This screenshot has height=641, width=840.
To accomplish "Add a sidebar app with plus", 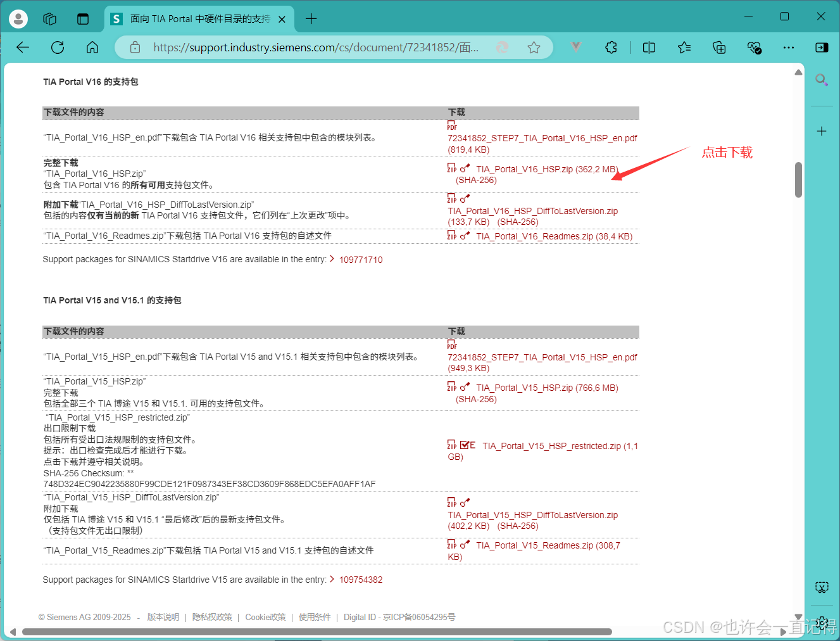I will [x=822, y=131].
